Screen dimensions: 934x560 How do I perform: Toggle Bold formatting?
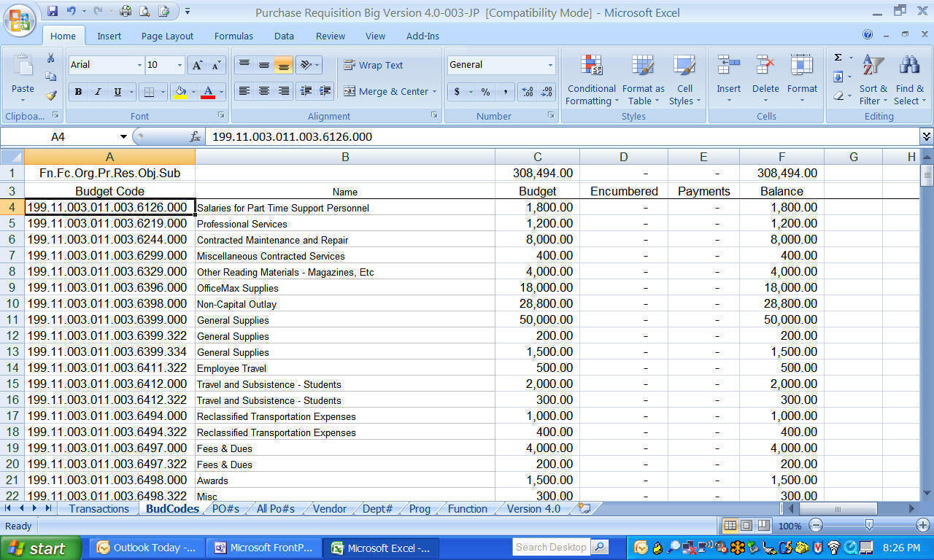[78, 92]
